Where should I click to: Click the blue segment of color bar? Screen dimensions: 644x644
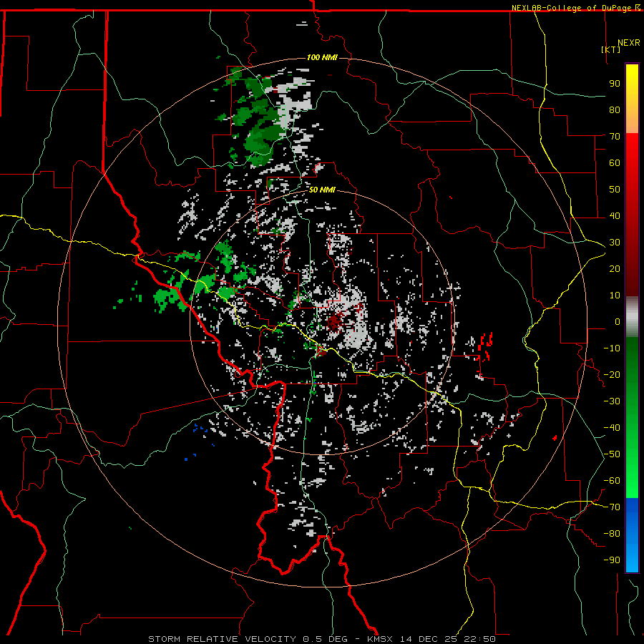[x=632, y=535]
